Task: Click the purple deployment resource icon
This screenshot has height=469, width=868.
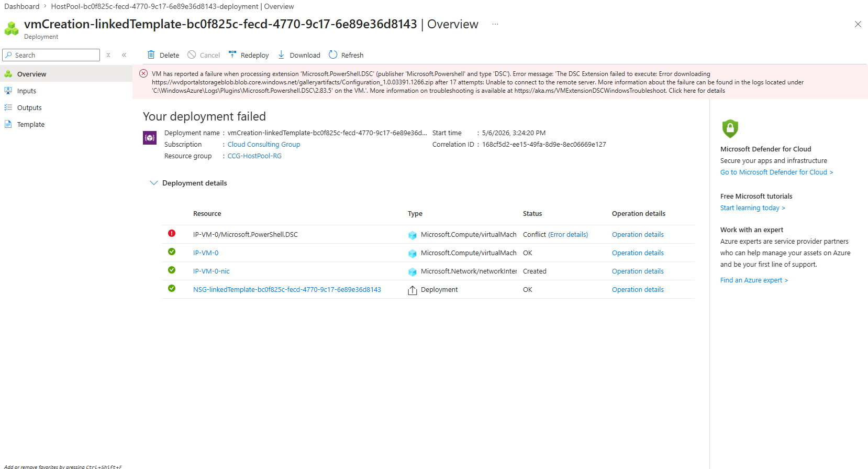Action: [x=150, y=138]
